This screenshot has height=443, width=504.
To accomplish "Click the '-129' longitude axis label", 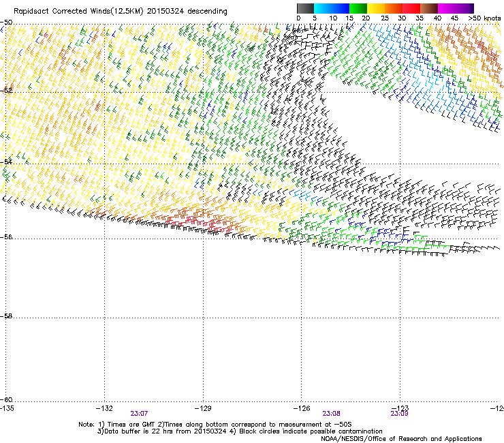I will point(203,408).
